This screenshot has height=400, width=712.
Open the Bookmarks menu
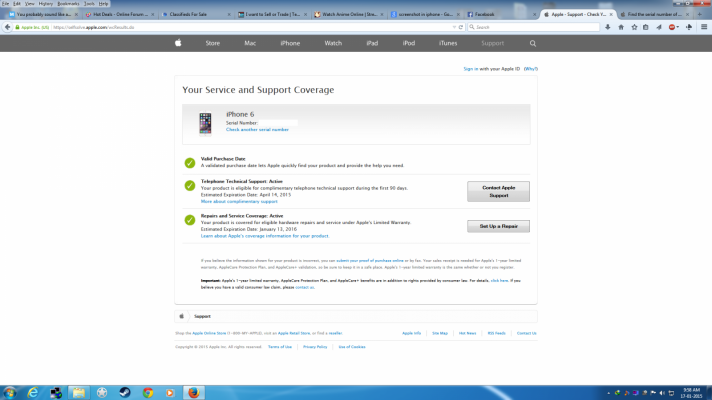point(68,4)
